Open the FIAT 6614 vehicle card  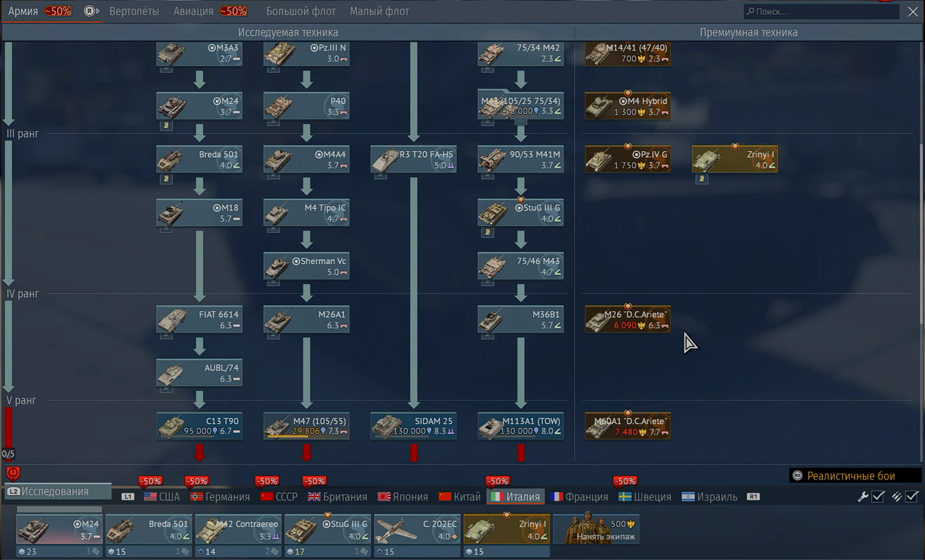[x=199, y=319]
